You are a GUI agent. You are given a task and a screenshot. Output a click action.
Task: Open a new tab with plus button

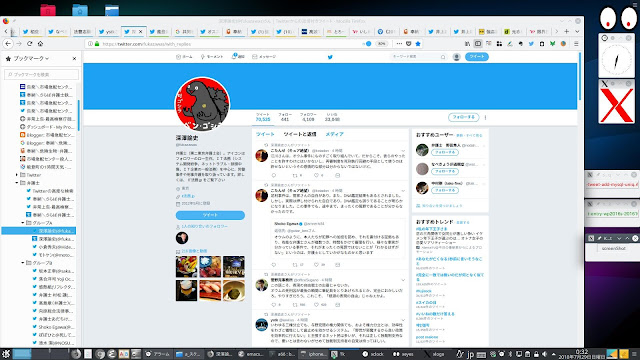567,31
